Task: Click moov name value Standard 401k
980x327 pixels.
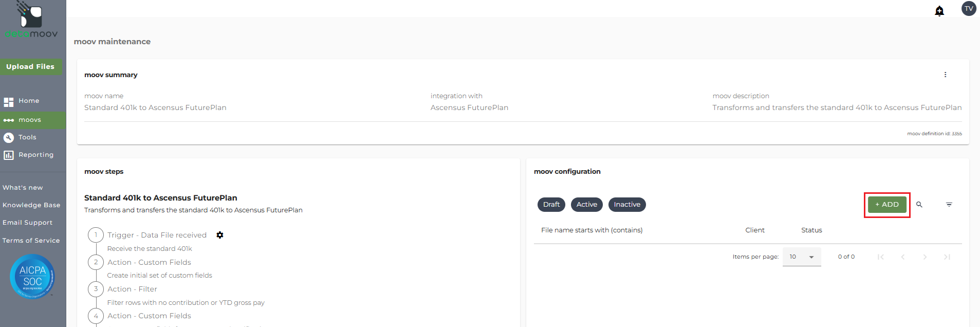Action: tap(155, 107)
